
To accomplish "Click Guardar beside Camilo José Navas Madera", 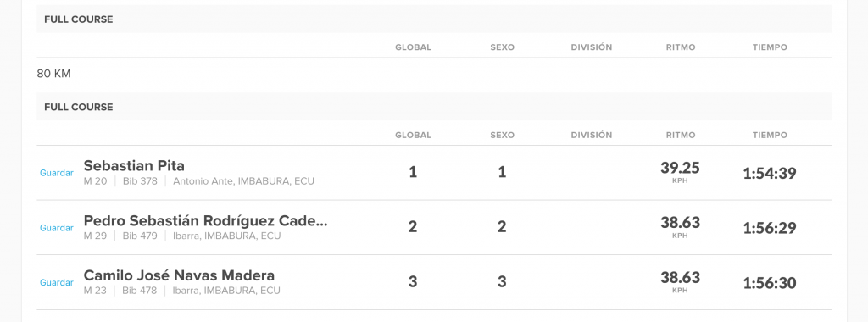I will point(57,283).
